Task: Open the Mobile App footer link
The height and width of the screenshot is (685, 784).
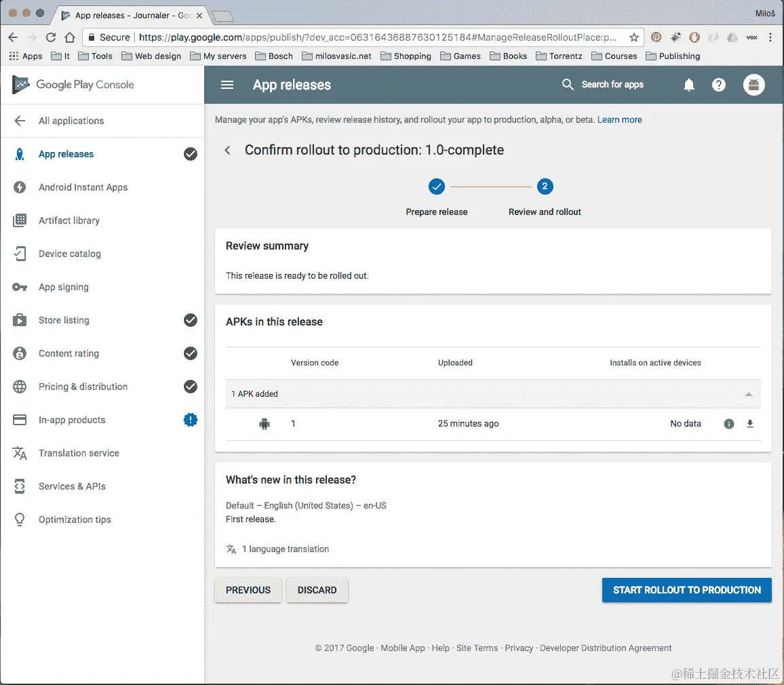Action: [402, 648]
